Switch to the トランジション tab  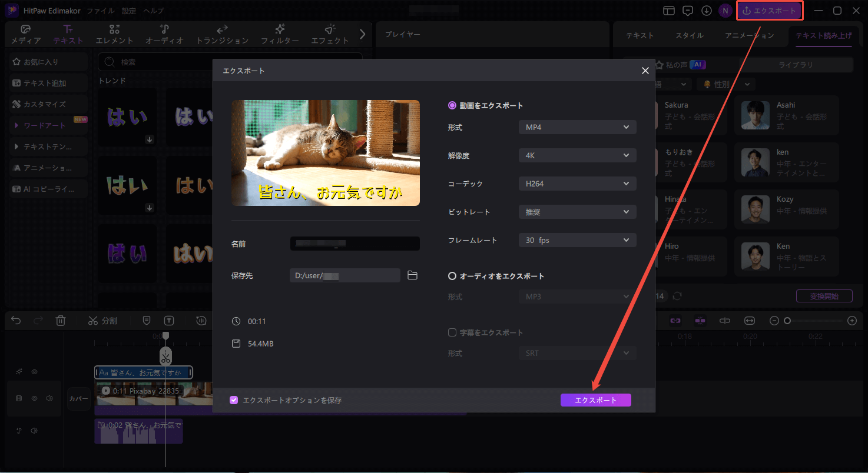point(222,35)
